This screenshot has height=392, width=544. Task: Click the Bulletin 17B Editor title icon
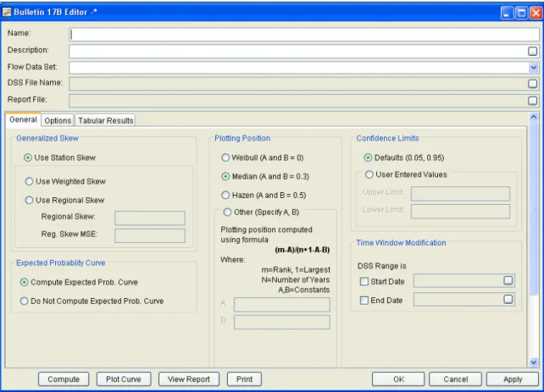tap(7, 13)
